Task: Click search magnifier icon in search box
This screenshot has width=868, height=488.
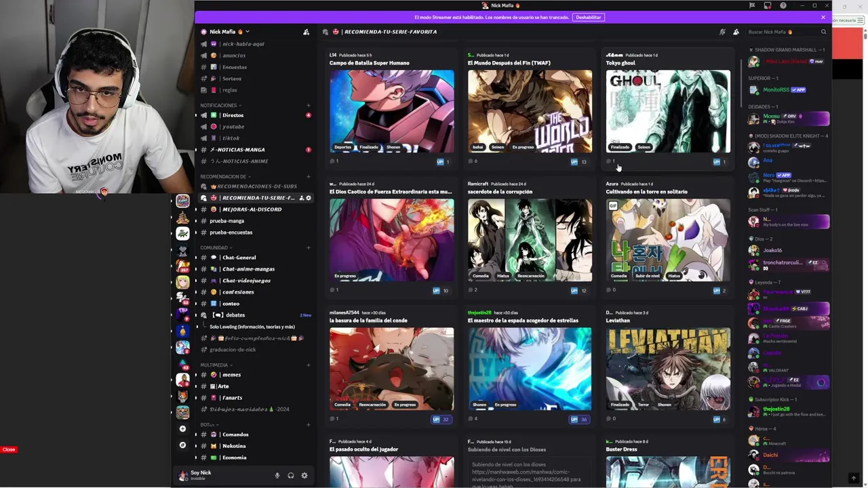Action: (824, 32)
